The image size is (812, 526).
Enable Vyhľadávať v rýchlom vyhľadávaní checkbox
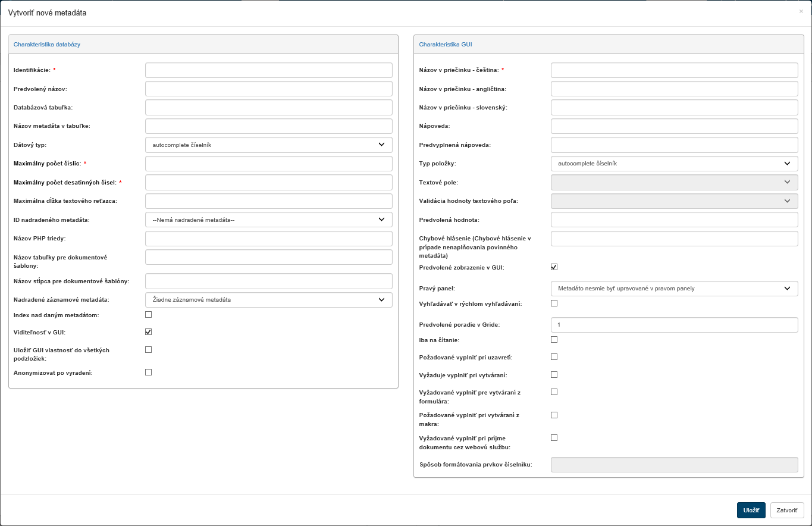click(554, 303)
